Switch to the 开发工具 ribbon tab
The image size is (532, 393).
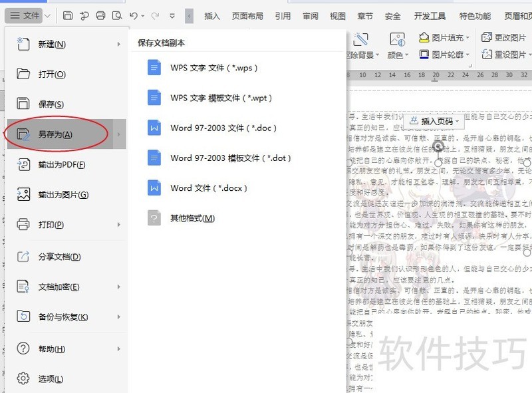[x=430, y=16]
